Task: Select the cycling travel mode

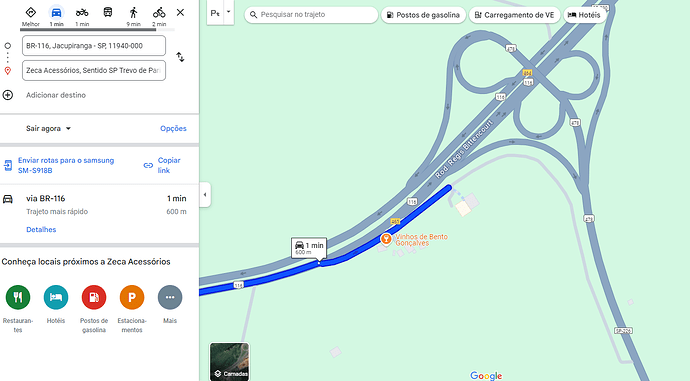Action: (159, 13)
